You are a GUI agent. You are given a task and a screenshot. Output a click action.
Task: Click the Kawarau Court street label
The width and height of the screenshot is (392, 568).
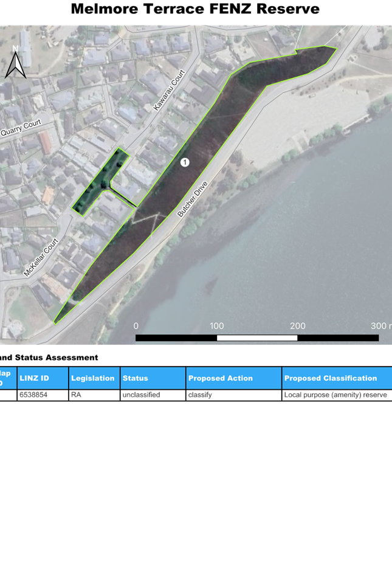coord(169,91)
